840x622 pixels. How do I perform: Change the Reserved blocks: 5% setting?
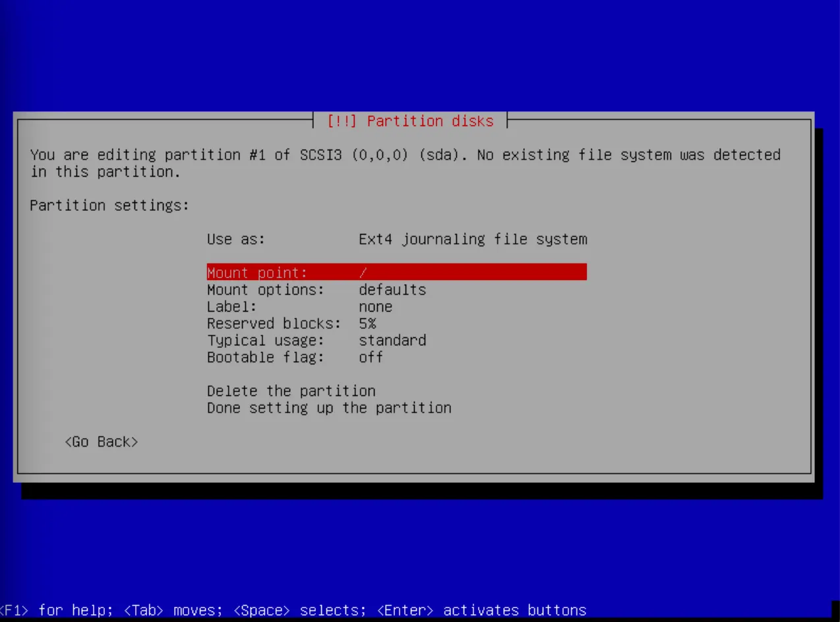pos(291,324)
